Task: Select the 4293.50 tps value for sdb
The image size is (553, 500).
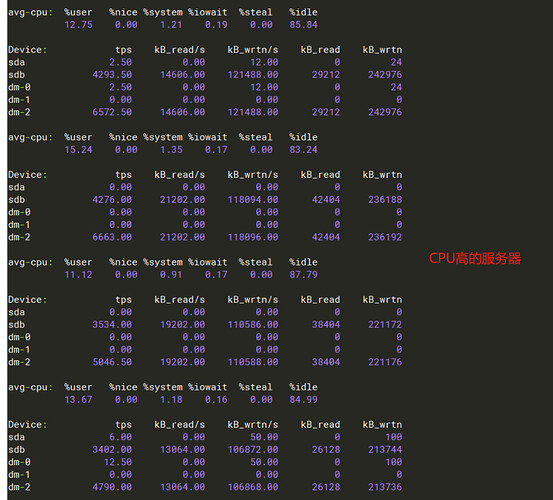Action: click(112, 75)
